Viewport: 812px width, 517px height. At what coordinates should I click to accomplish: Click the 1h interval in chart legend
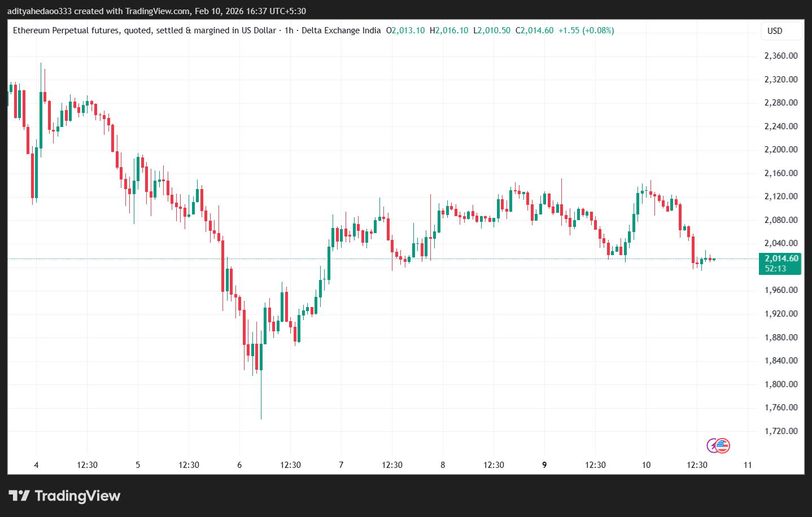click(289, 30)
